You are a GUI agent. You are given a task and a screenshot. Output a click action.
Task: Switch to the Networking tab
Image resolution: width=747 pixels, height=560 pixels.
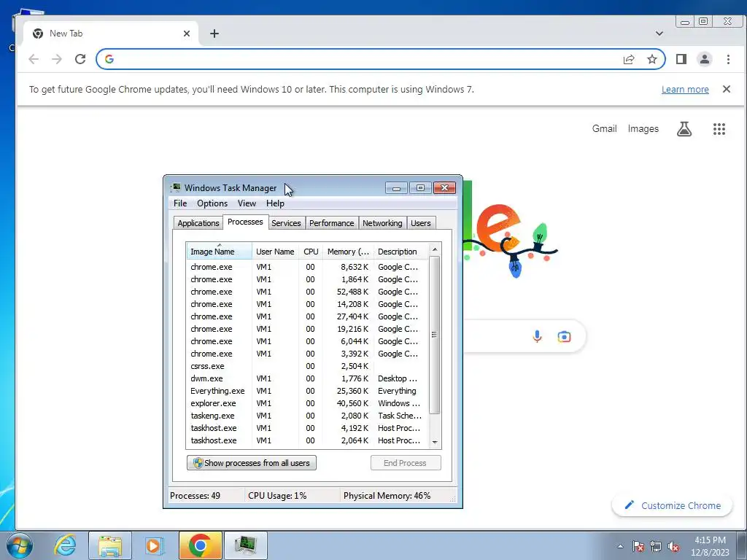pyautogui.click(x=382, y=223)
